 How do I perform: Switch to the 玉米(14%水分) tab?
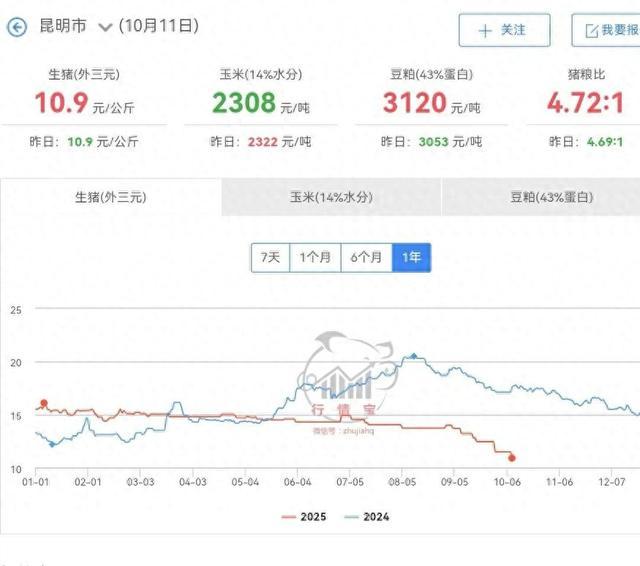click(x=331, y=197)
